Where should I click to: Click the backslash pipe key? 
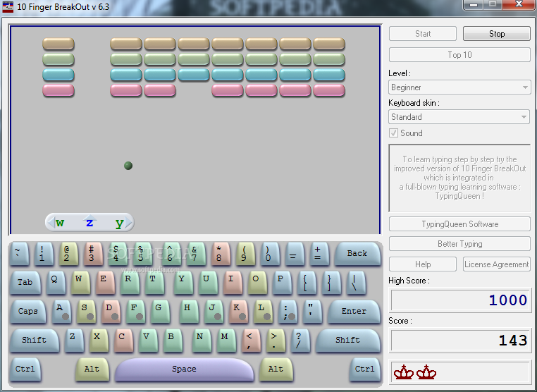coord(356,282)
